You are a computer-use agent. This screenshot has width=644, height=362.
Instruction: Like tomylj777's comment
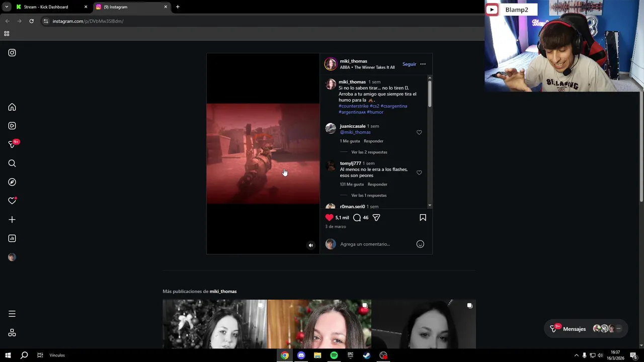tap(419, 172)
